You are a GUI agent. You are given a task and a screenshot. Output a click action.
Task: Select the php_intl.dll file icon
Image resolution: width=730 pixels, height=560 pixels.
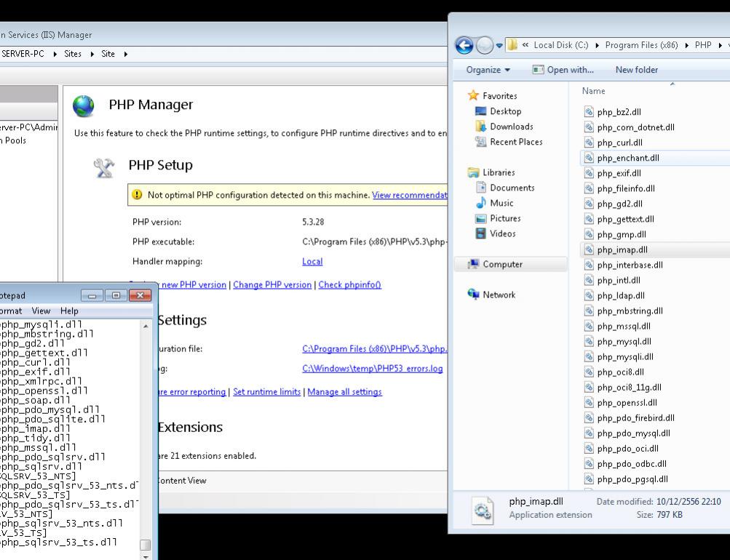(x=589, y=281)
